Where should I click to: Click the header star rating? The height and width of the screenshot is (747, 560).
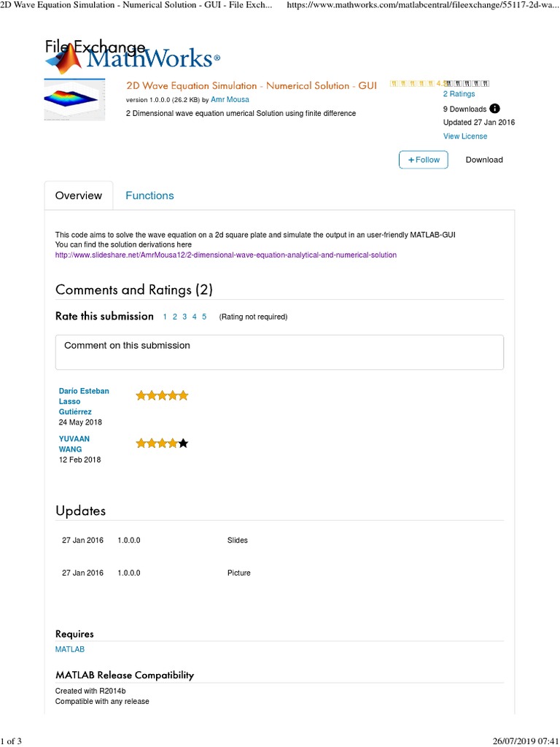pos(440,83)
